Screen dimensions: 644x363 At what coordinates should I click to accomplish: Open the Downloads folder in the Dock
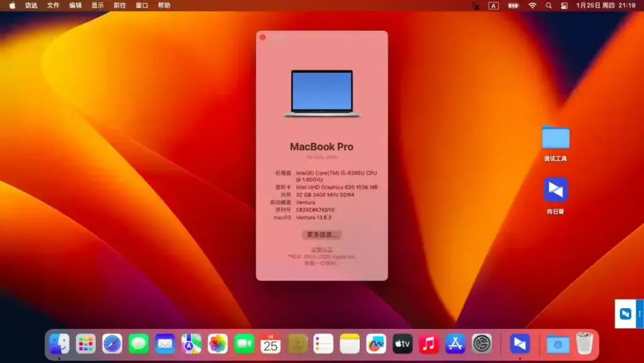557,344
